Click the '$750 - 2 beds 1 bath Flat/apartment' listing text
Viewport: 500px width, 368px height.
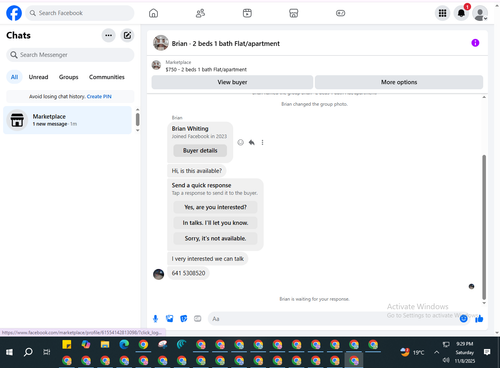click(206, 70)
